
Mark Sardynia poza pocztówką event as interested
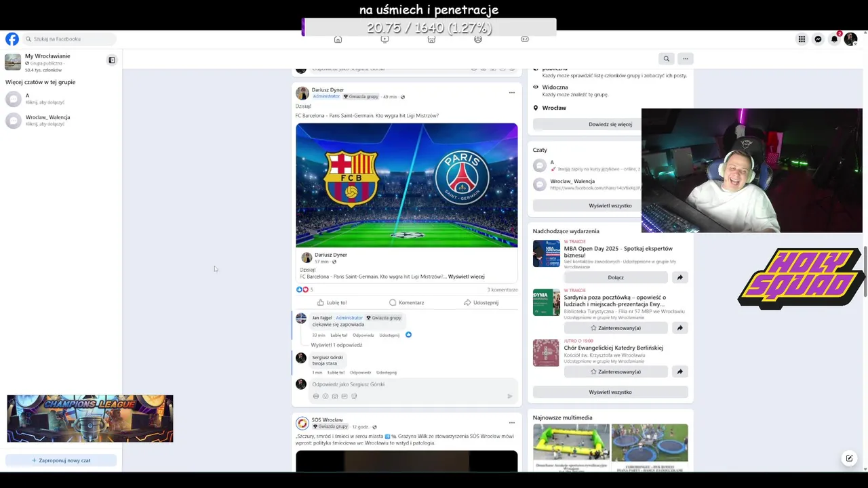(616, 328)
